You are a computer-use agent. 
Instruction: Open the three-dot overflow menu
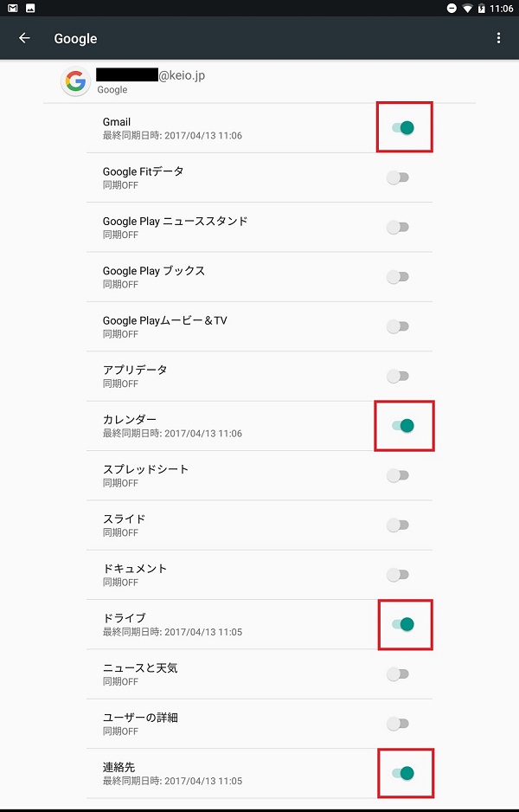[498, 38]
